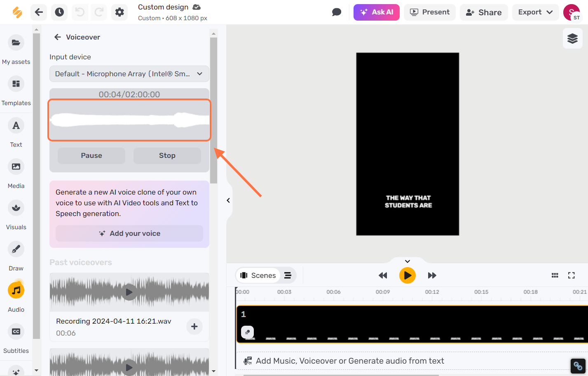Open My assets panel
This screenshot has height=376, width=588.
pyautogui.click(x=16, y=49)
